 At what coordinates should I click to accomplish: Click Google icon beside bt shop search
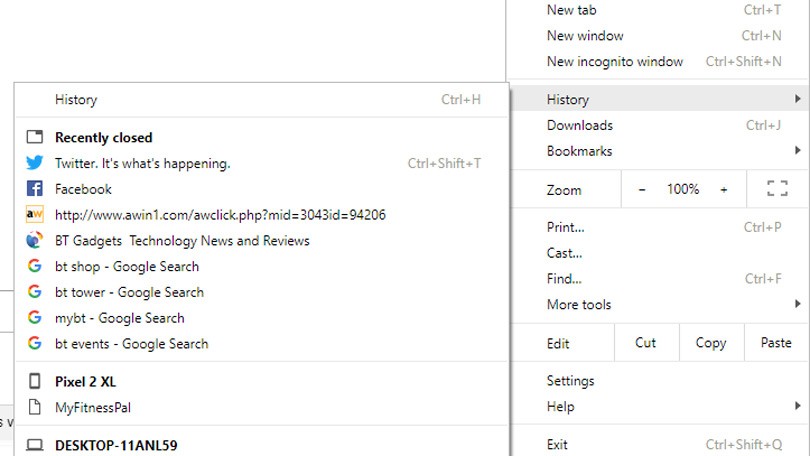[35, 267]
